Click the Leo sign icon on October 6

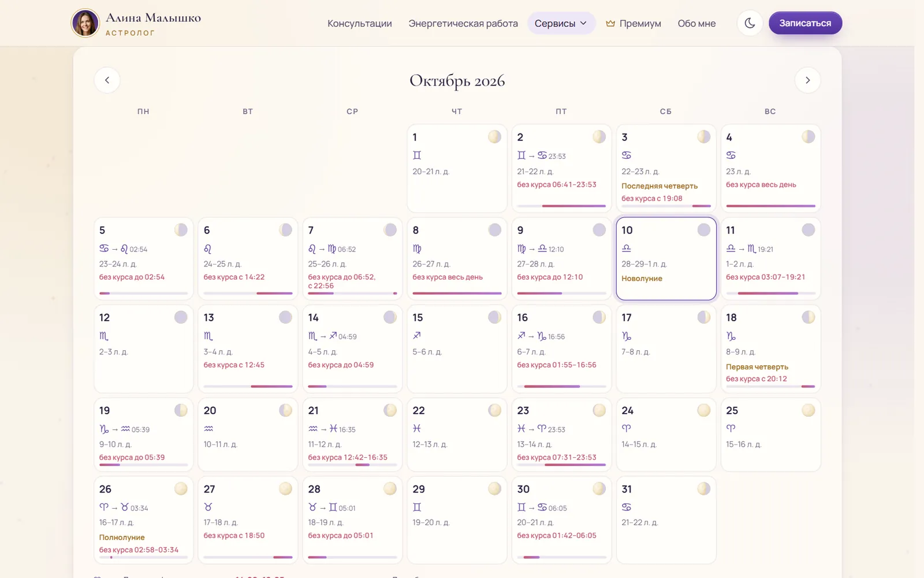(208, 249)
